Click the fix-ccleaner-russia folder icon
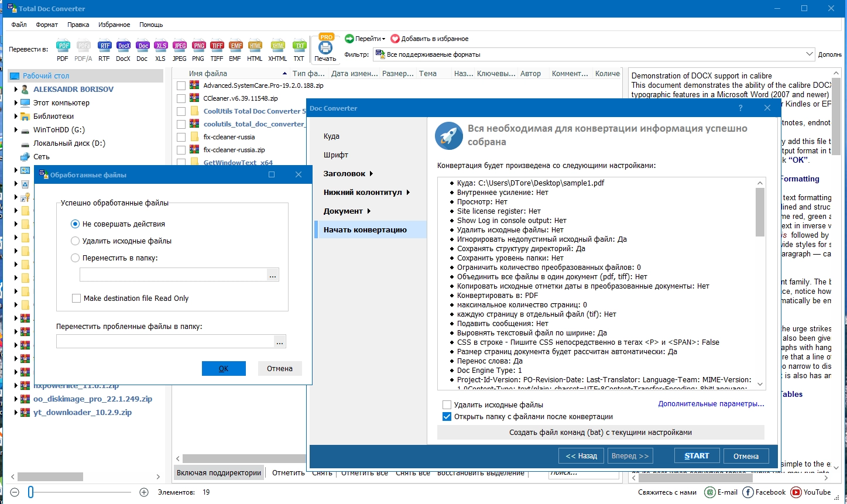 [195, 136]
